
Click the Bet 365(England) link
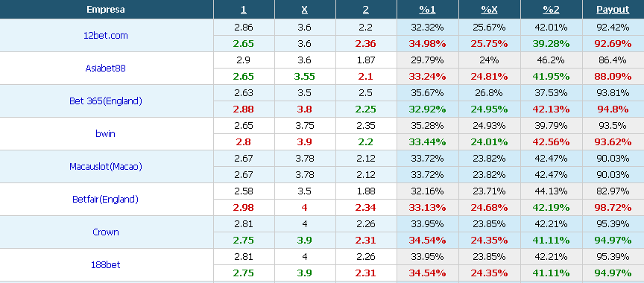tap(106, 101)
